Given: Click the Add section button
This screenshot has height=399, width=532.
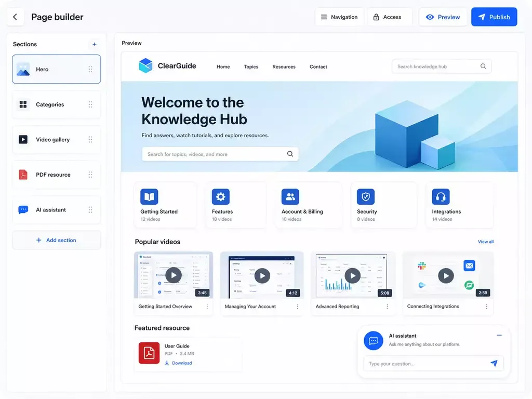Looking at the screenshot, I should (56, 240).
